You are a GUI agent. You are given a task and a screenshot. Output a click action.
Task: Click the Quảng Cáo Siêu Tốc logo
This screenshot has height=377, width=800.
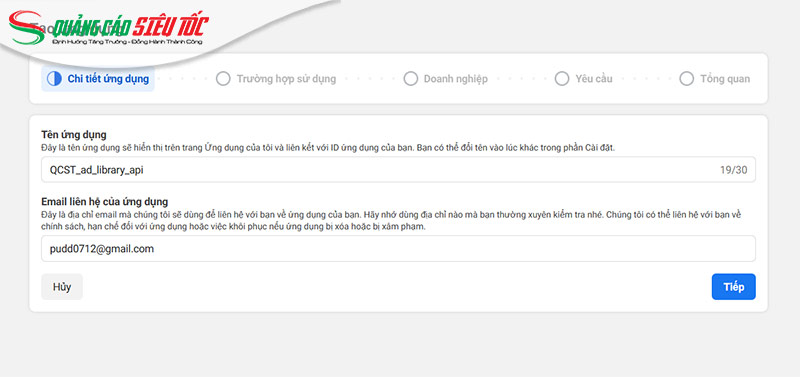click(x=108, y=28)
